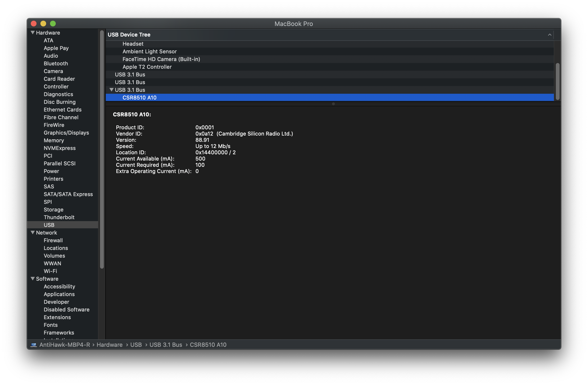Collapse the Hardware section triangle
Screen dimensions: 588x385
[x=33, y=33]
